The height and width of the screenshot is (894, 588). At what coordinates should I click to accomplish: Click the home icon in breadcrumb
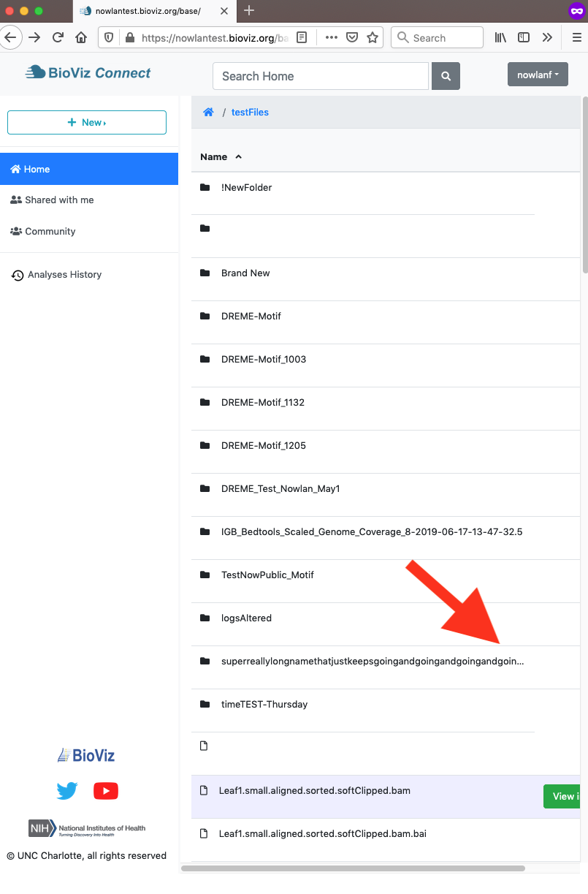(208, 113)
